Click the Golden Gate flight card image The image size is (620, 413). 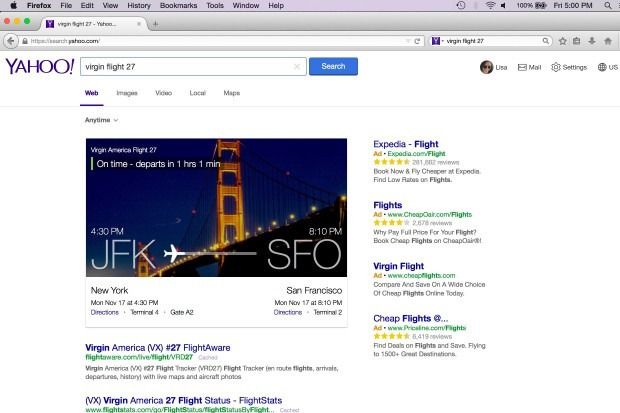coord(216,207)
